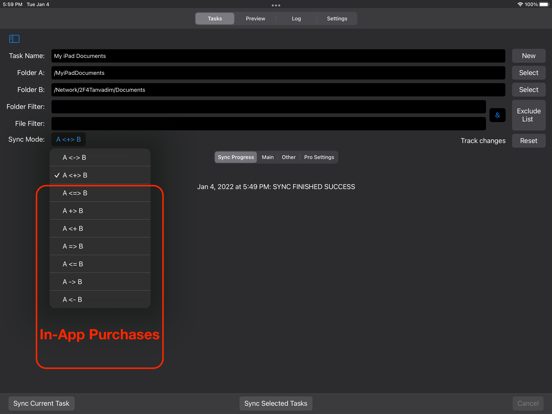
Task: Open the Exclude List
Action: click(528, 115)
